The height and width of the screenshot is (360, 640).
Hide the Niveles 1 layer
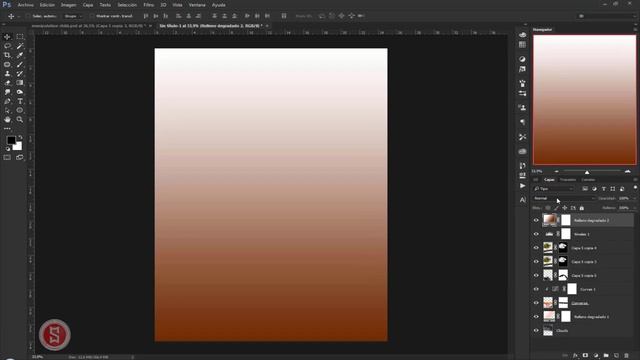click(536, 234)
